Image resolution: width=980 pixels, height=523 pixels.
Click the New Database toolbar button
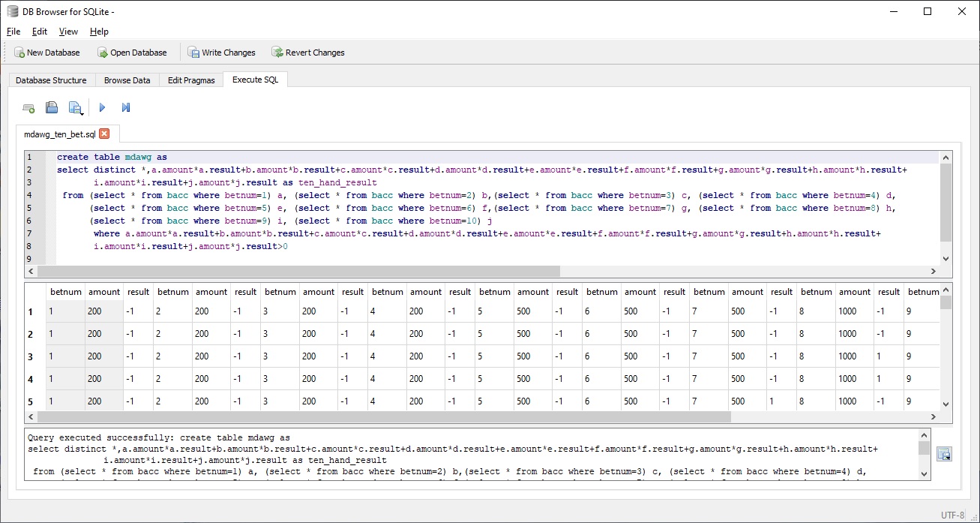click(46, 53)
